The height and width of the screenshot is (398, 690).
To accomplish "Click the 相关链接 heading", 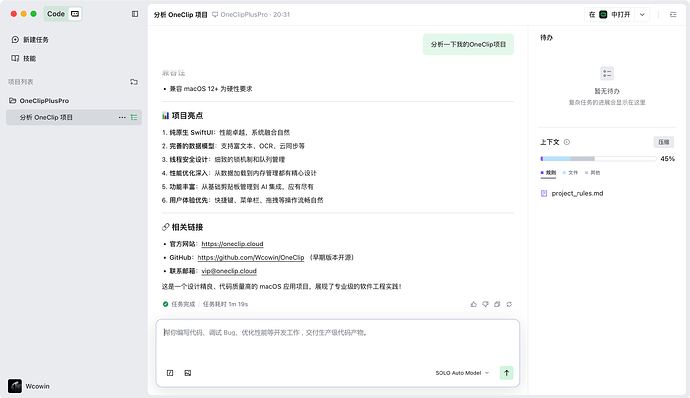I will 187,227.
